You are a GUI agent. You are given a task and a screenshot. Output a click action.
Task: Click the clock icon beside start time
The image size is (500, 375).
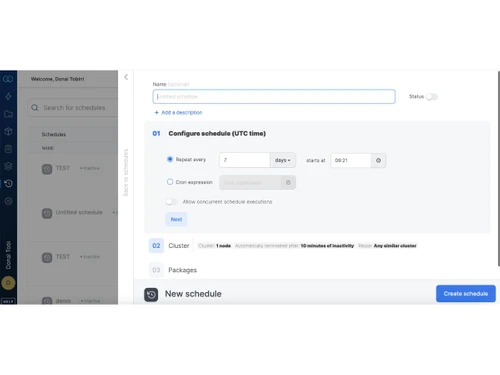coord(378,160)
